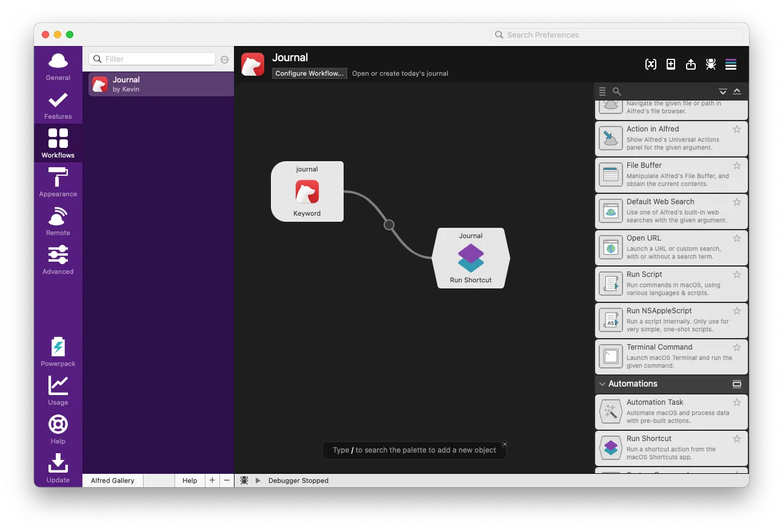Click the "Debugger Stopped" status text
Image resolution: width=783 pixels, height=532 pixels.
tap(298, 480)
